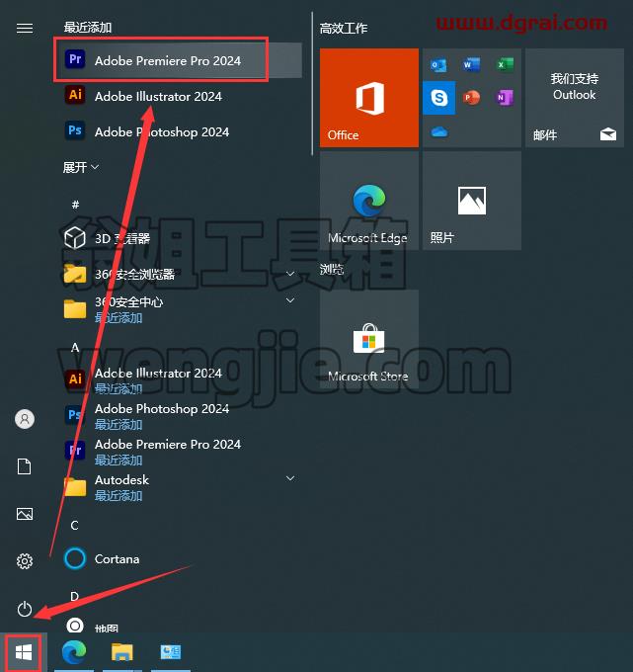Launch Microsoft Store tile
The width and height of the screenshot is (633, 672).
coord(369,339)
